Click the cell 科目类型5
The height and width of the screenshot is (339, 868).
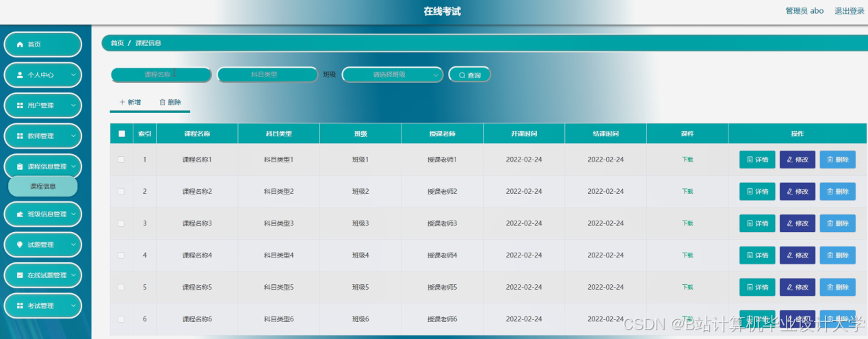click(278, 287)
